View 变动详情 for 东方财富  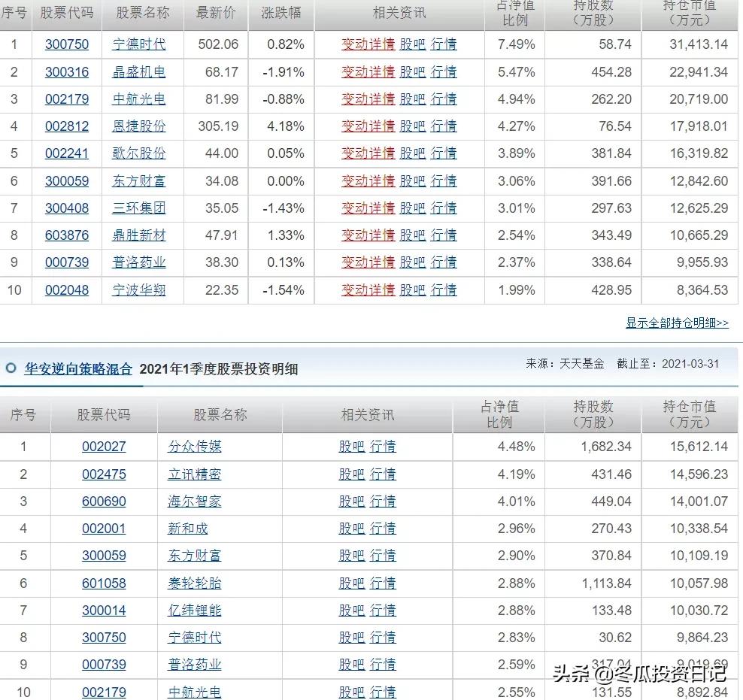[368, 180]
